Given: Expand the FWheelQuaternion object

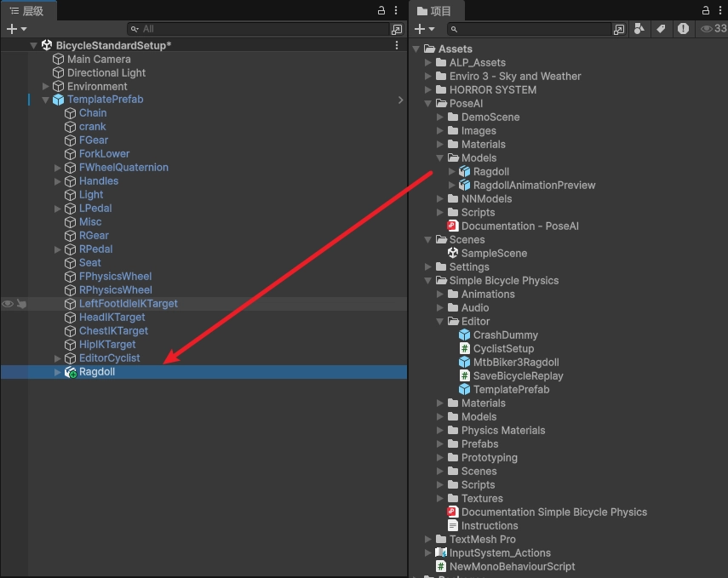Looking at the screenshot, I should coord(58,168).
